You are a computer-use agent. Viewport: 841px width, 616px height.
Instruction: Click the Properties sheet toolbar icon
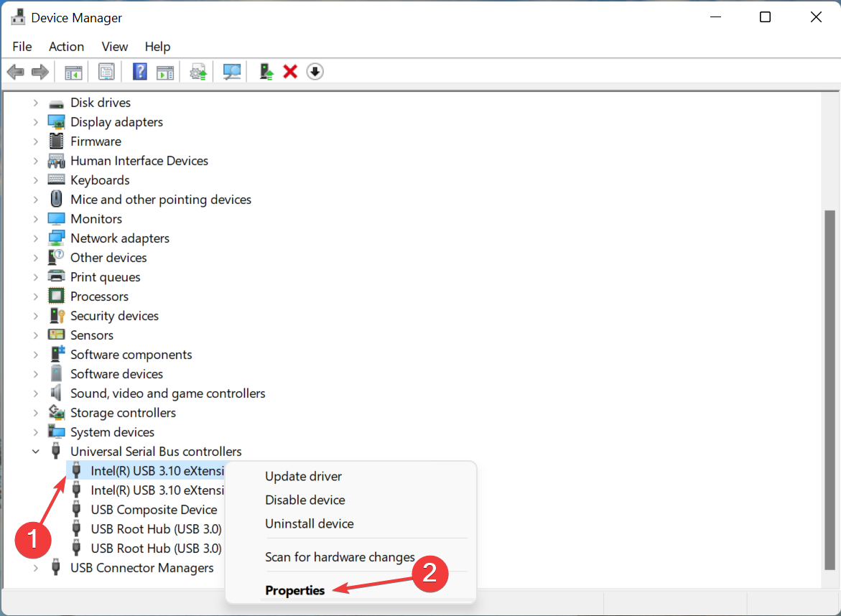106,71
